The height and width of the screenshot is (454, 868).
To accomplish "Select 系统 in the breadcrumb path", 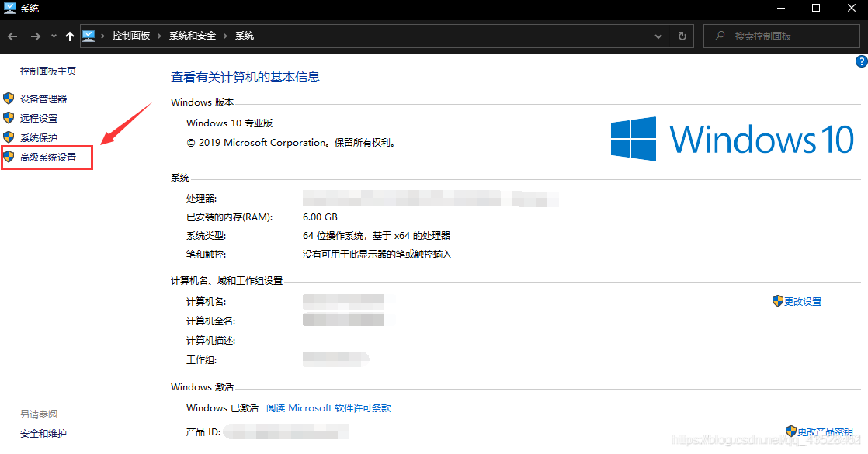I will tap(245, 36).
